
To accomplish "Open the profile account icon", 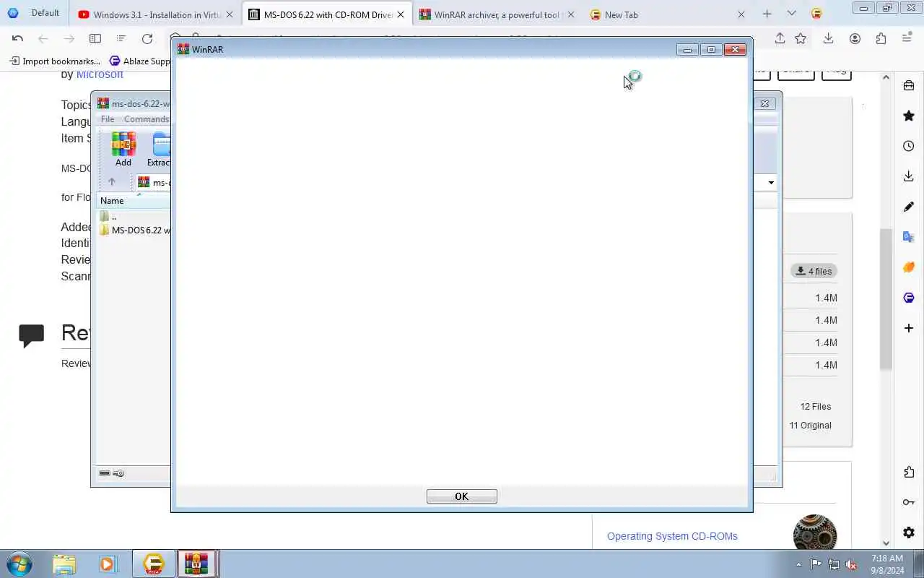I will point(855,38).
